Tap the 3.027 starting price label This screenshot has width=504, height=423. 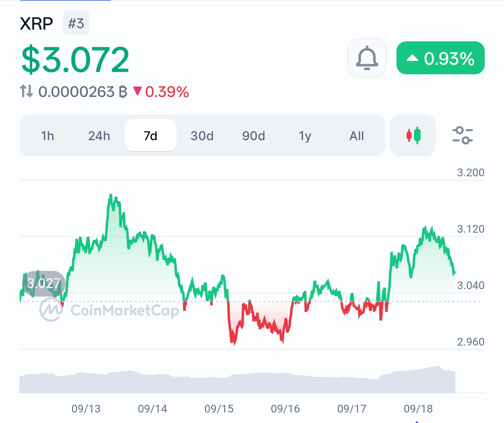coord(44,283)
